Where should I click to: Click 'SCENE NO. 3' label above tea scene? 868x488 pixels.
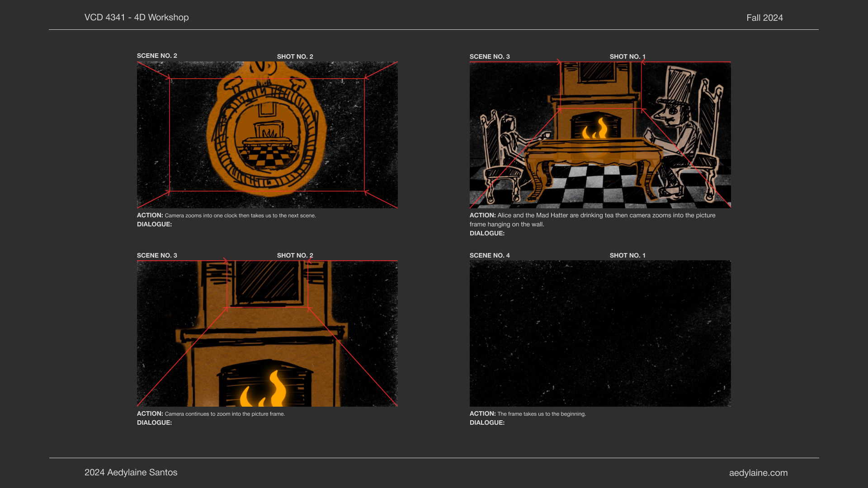point(490,56)
